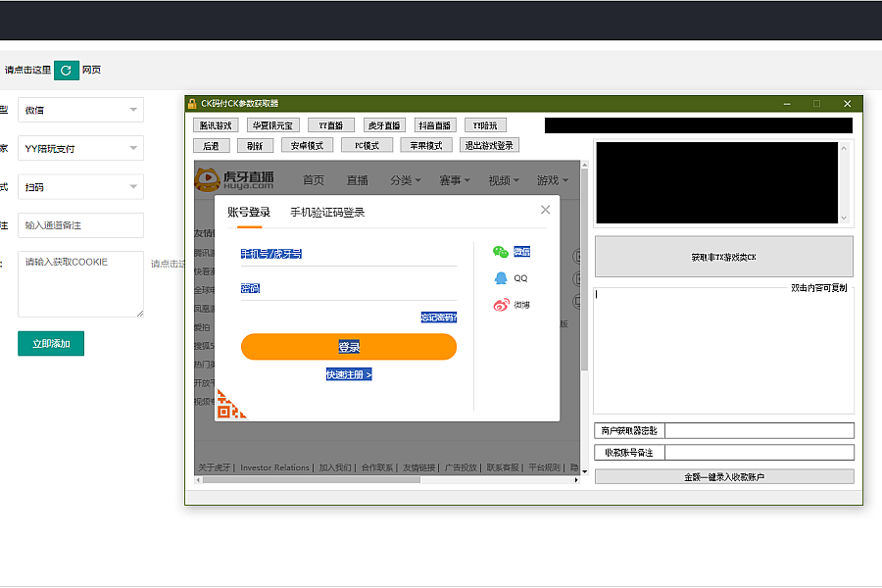Click the green refresh icon button

(67, 71)
